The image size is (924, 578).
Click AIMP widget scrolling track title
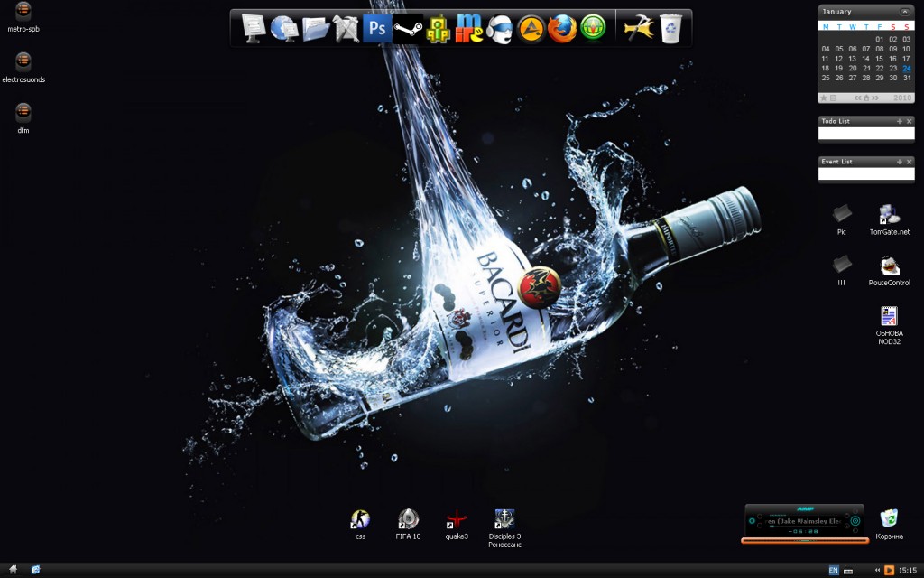802,521
